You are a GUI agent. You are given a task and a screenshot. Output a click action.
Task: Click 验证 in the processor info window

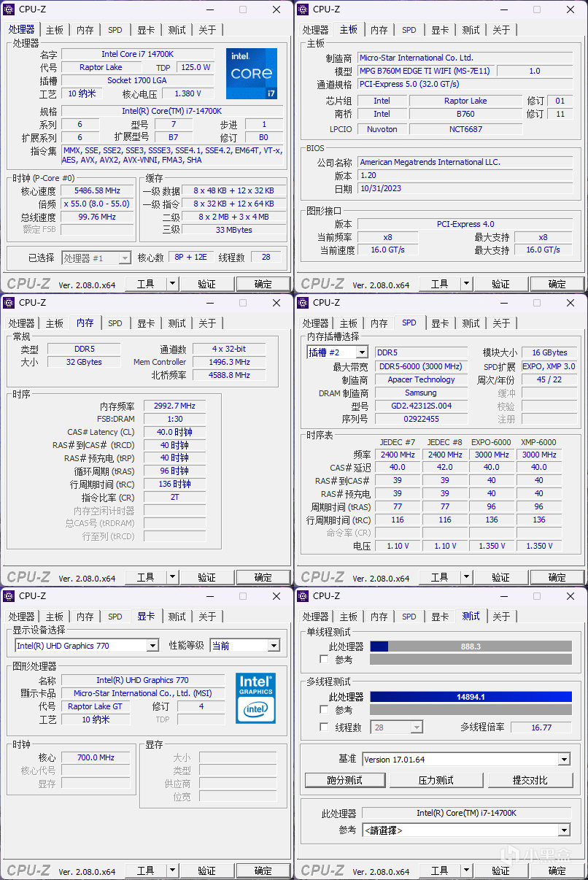(x=206, y=284)
